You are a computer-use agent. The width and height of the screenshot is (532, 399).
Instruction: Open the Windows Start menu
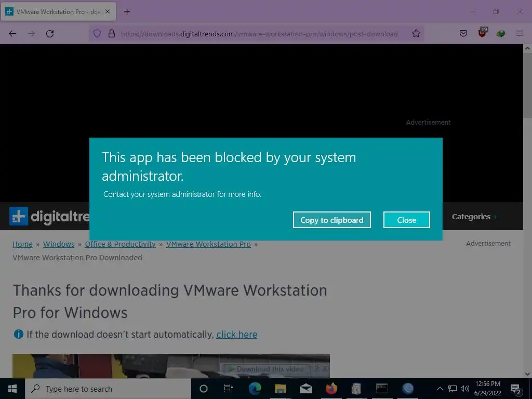point(12,389)
